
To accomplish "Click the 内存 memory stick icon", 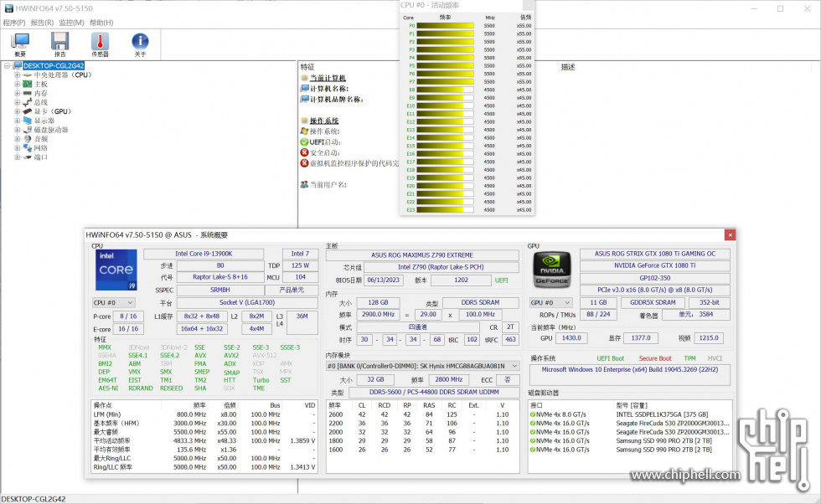I will 27,93.
